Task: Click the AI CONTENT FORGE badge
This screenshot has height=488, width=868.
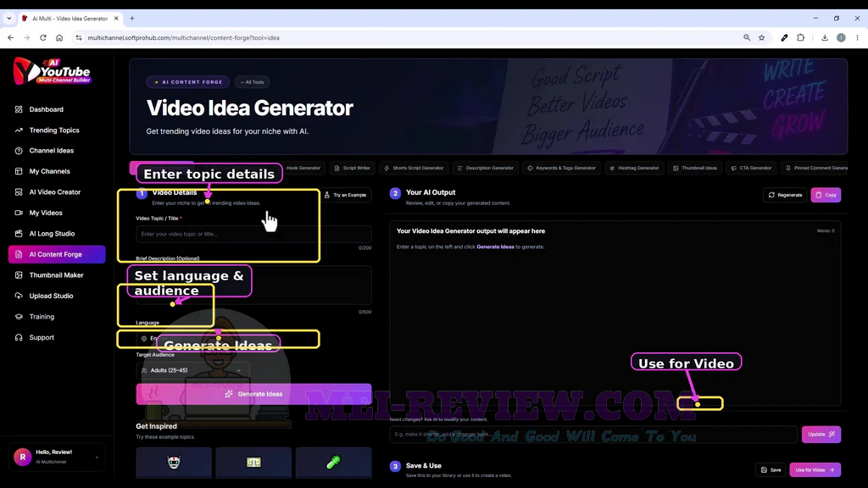Action: pyautogui.click(x=187, y=82)
